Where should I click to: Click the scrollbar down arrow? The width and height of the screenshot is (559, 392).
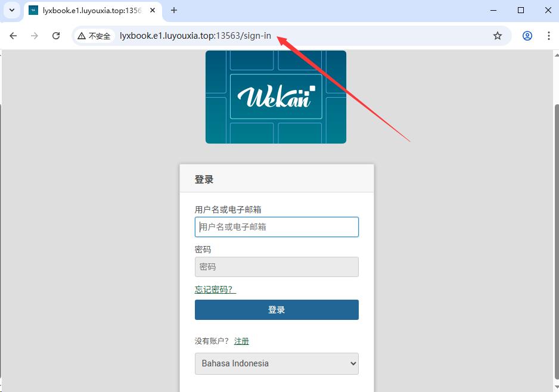click(557, 387)
